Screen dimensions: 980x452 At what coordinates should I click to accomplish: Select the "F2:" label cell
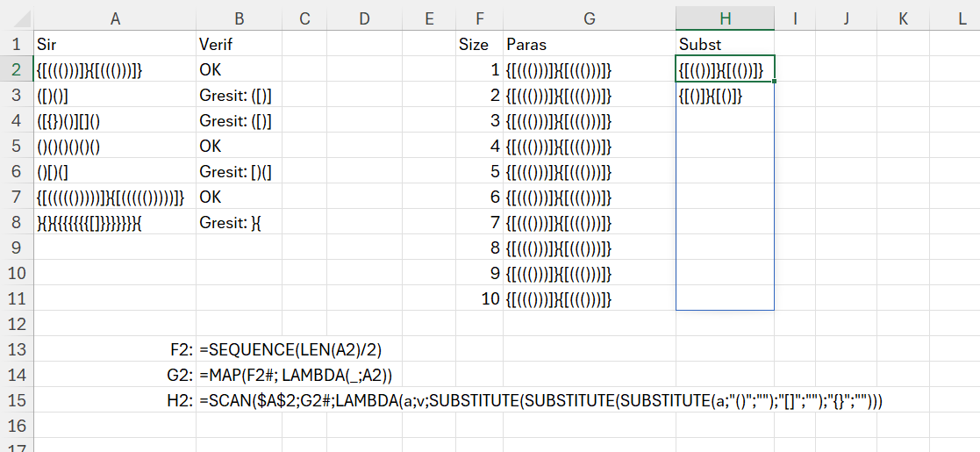[x=180, y=350]
